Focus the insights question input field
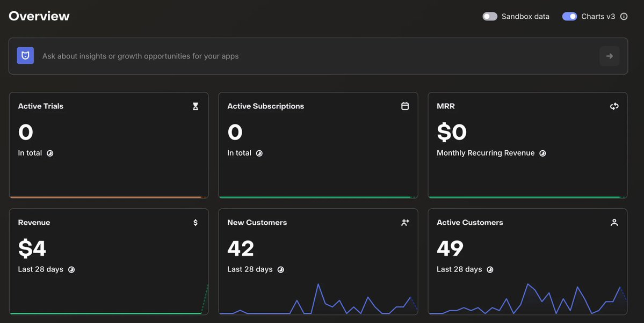 click(x=319, y=56)
